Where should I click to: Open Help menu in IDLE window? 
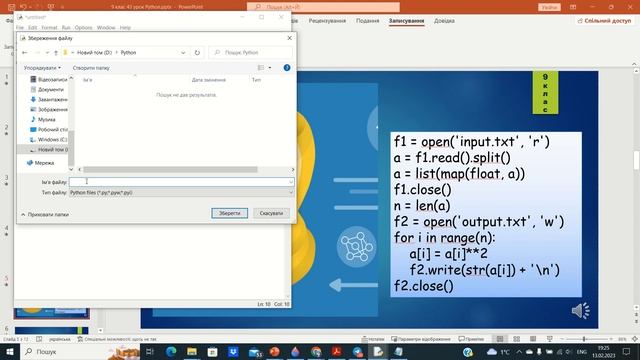pyautogui.click(x=125, y=27)
